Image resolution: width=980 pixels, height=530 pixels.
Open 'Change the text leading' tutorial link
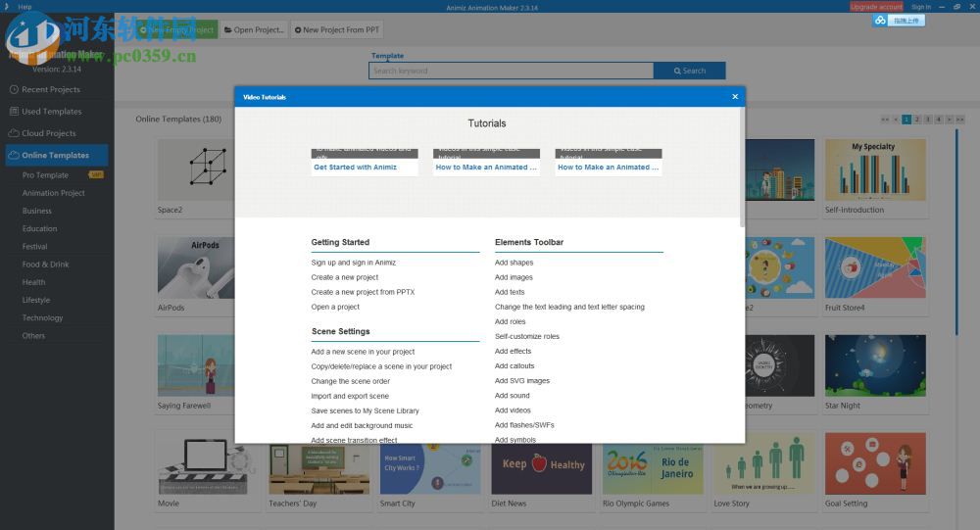tap(569, 307)
